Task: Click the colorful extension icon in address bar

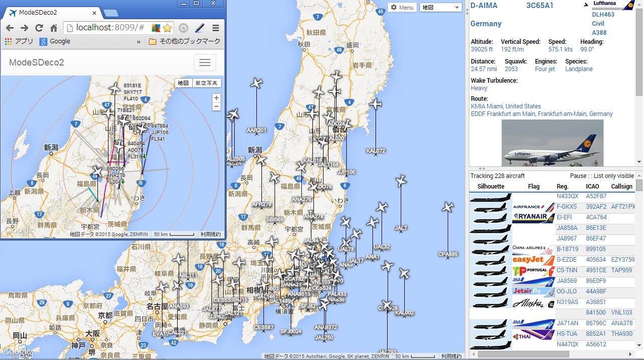Action: click(156, 28)
